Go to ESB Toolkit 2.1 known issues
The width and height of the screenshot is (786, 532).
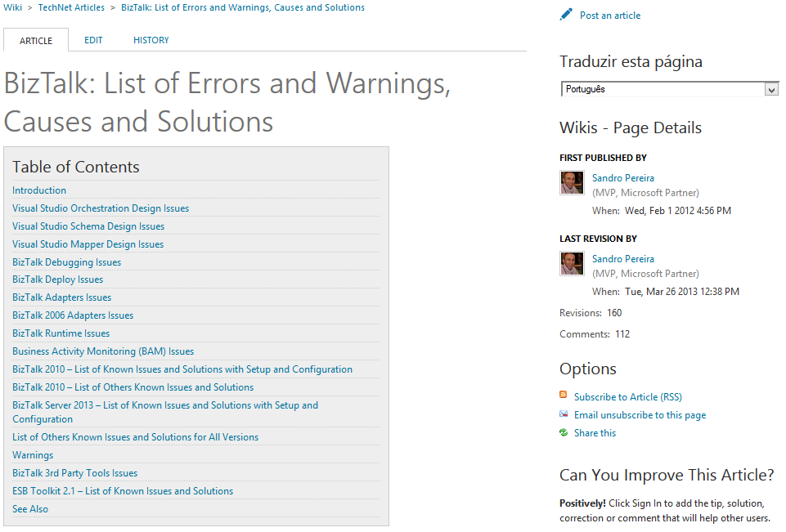point(123,491)
